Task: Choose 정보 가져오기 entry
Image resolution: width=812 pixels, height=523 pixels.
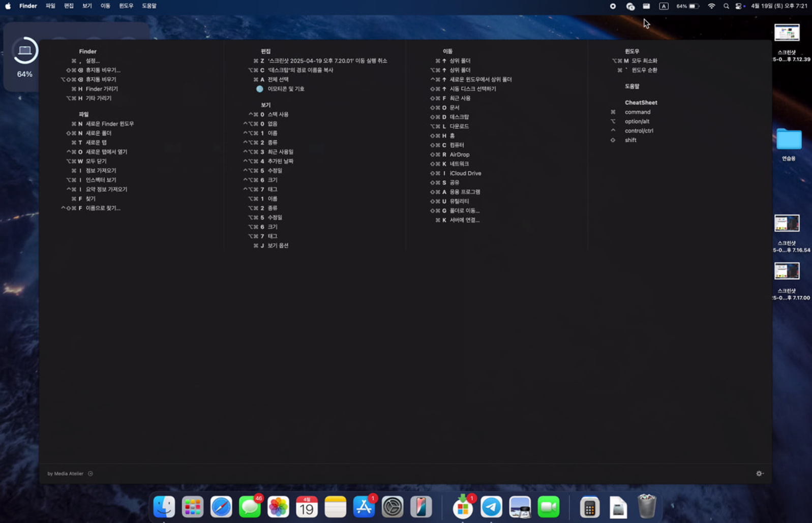Action: point(101,171)
